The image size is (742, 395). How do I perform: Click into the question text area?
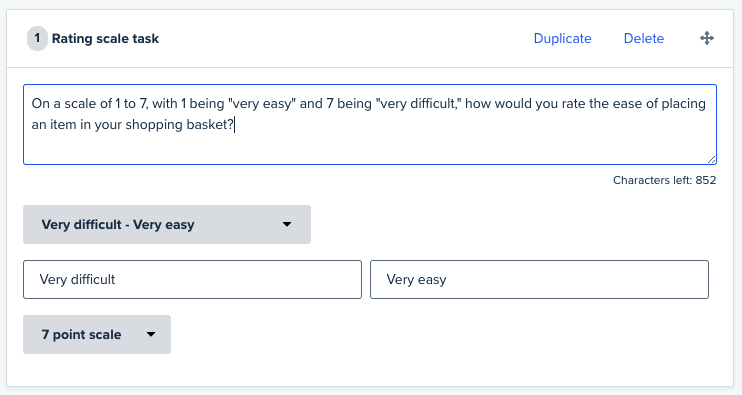370,124
